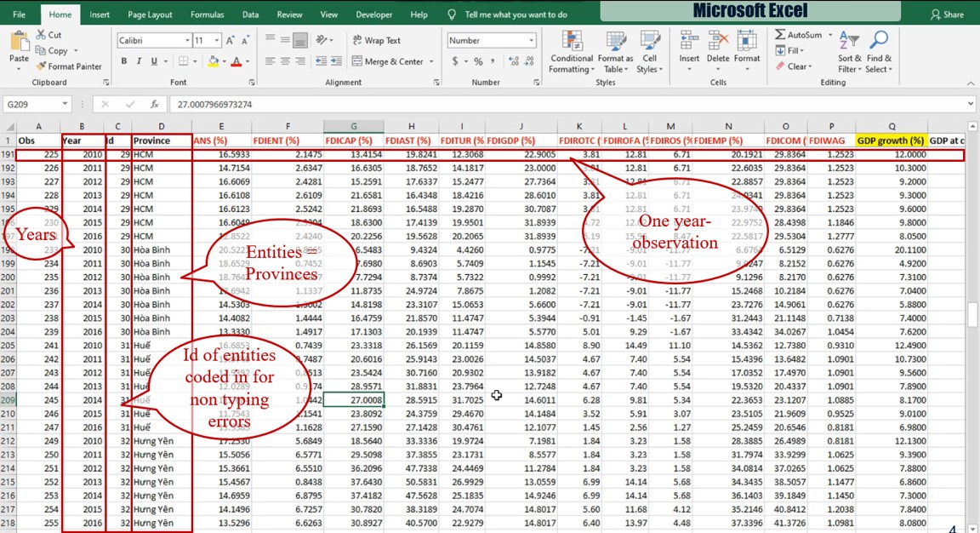Image resolution: width=980 pixels, height=533 pixels.
Task: Toggle Italic formatting
Action: pos(137,61)
